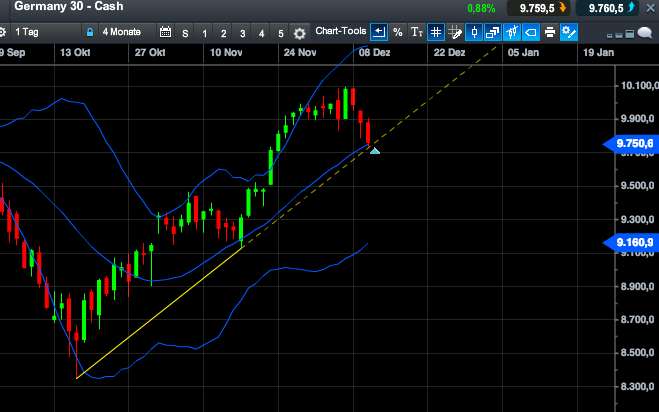The width and height of the screenshot is (659, 412).
Task: Click the Germany 30 - Cash title
Action: pos(69,6)
